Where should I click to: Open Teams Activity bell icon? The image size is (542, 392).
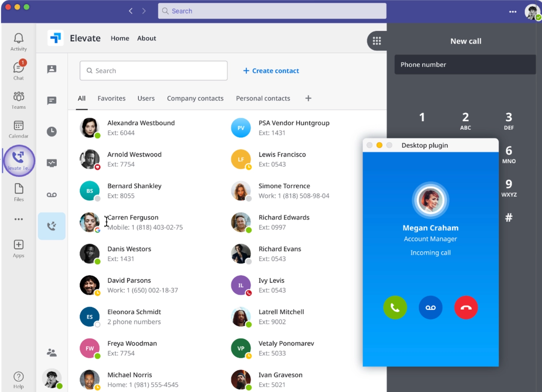tap(18, 42)
